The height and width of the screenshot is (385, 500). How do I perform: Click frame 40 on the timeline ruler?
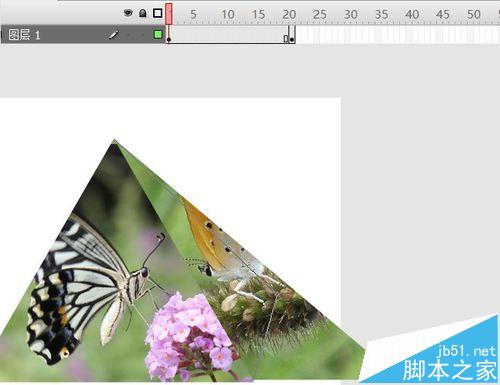coord(412,14)
